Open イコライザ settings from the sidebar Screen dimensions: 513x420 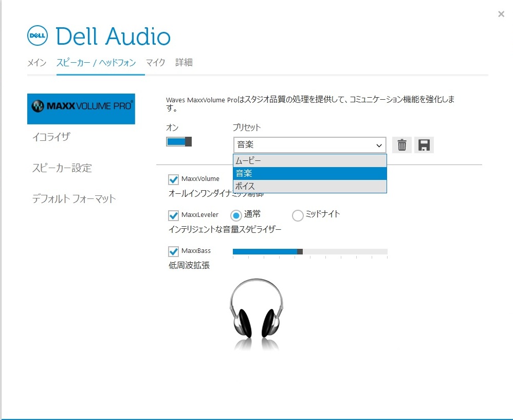click(x=49, y=137)
